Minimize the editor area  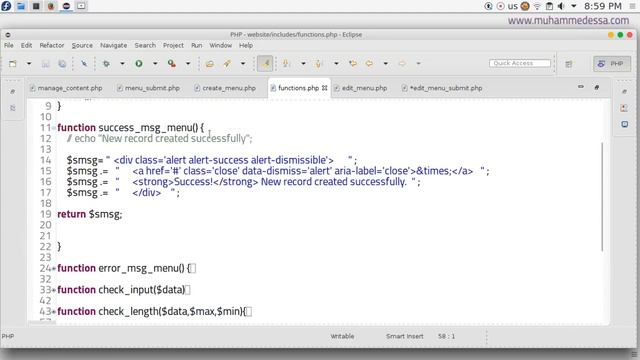coord(581,87)
